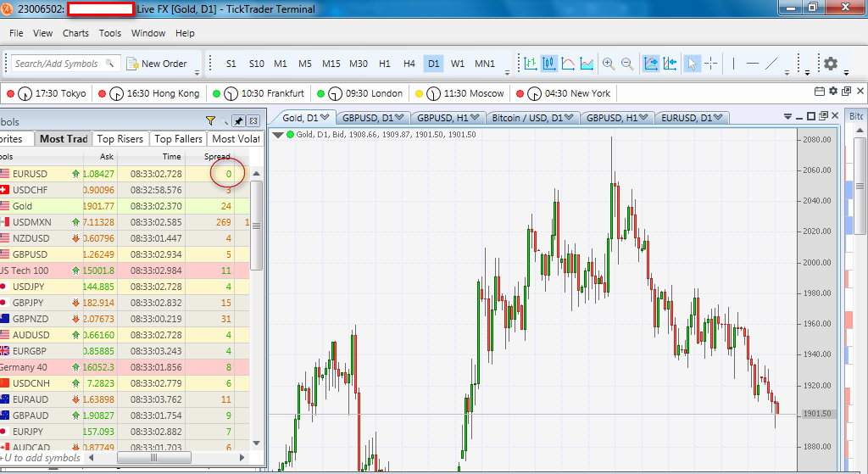
Task: Expand chart info triangle beside Gold label
Action: tap(278, 135)
